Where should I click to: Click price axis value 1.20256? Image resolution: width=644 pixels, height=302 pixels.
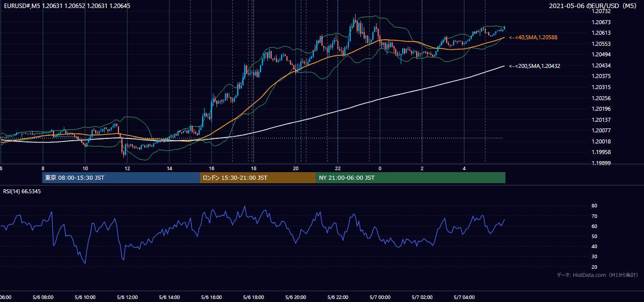601,98
